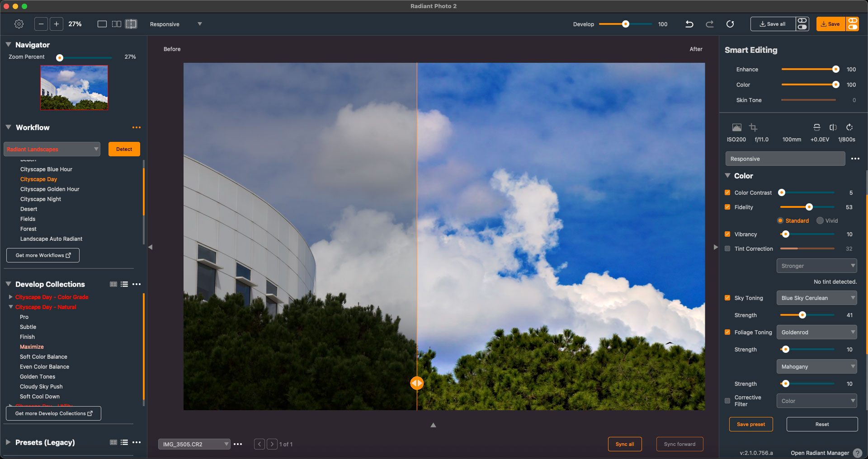The image size is (868, 459).
Task: Click the Sync all button
Action: coord(625,444)
